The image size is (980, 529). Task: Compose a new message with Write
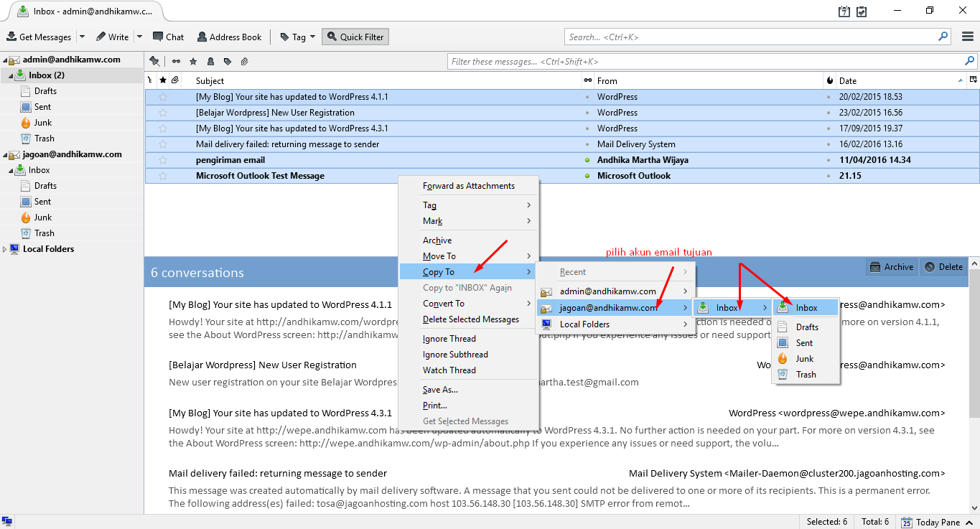pos(113,37)
